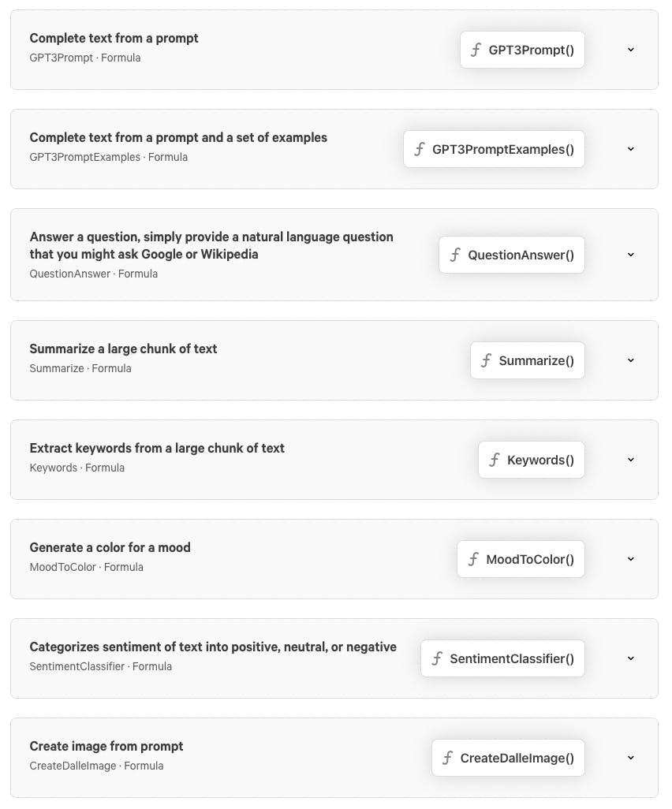
Task: Click the formula icon beside GPT3PromptExamples()
Action: [x=420, y=149]
